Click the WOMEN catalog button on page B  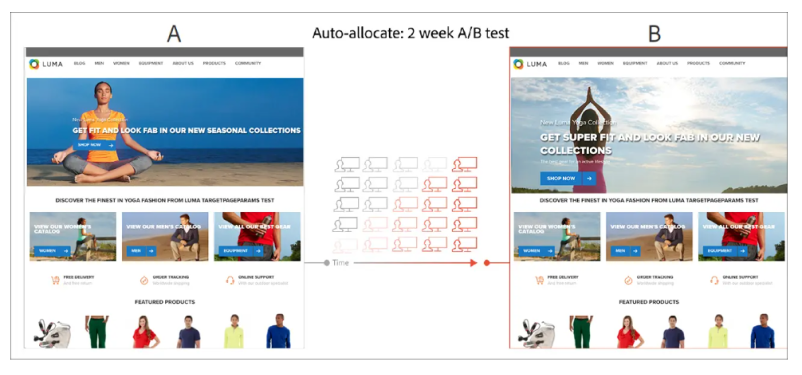click(537, 251)
